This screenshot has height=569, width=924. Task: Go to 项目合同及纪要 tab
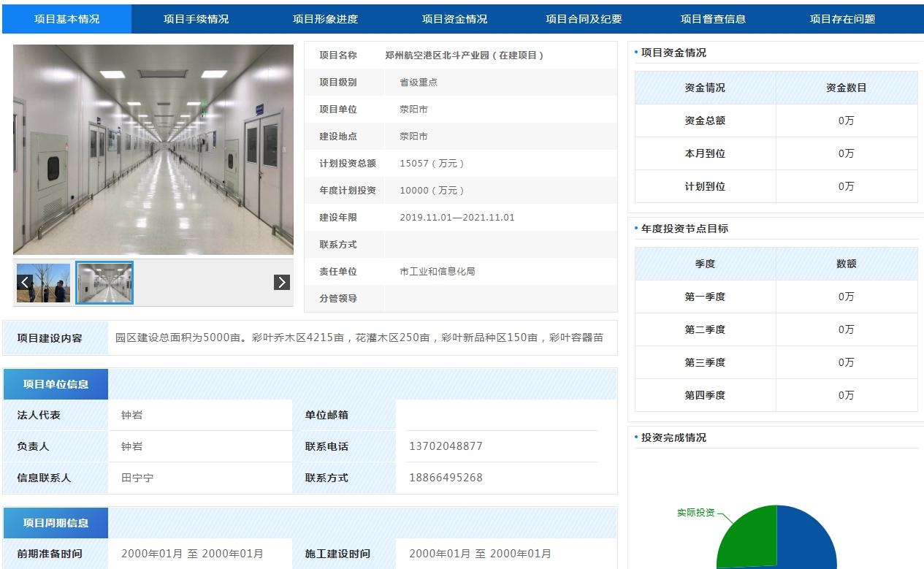point(584,19)
